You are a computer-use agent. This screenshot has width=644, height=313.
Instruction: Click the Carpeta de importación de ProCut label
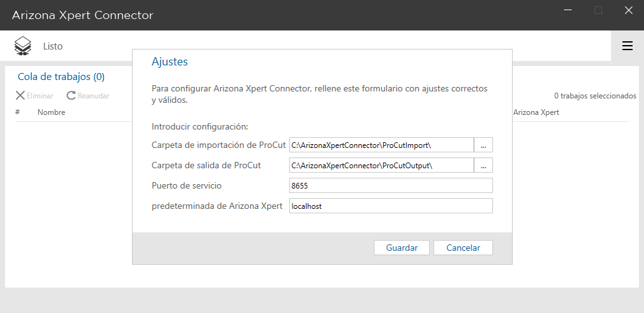click(x=218, y=145)
